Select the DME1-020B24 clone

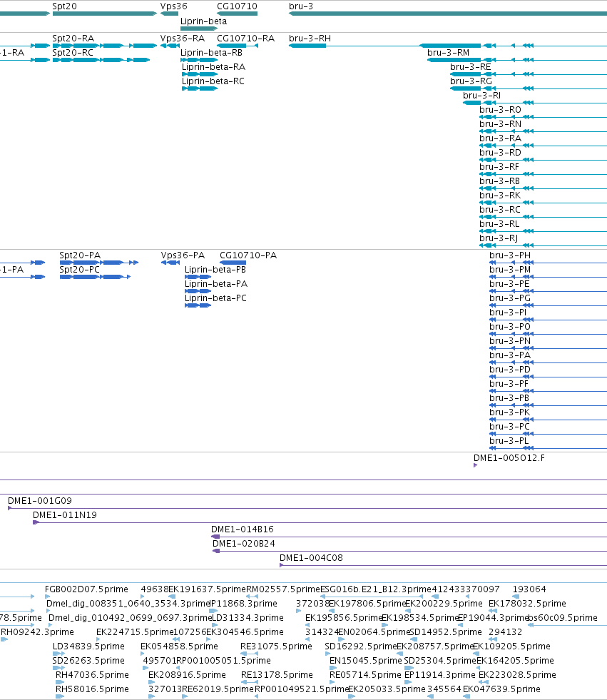coord(409,551)
